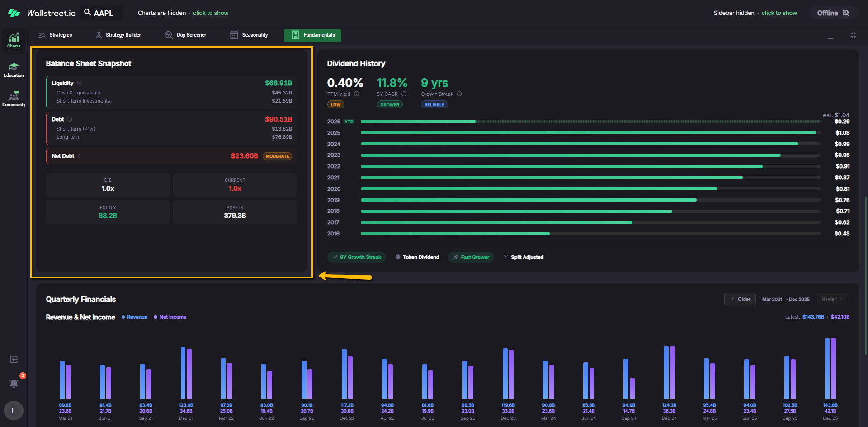Show the hidden sidebar

(779, 13)
